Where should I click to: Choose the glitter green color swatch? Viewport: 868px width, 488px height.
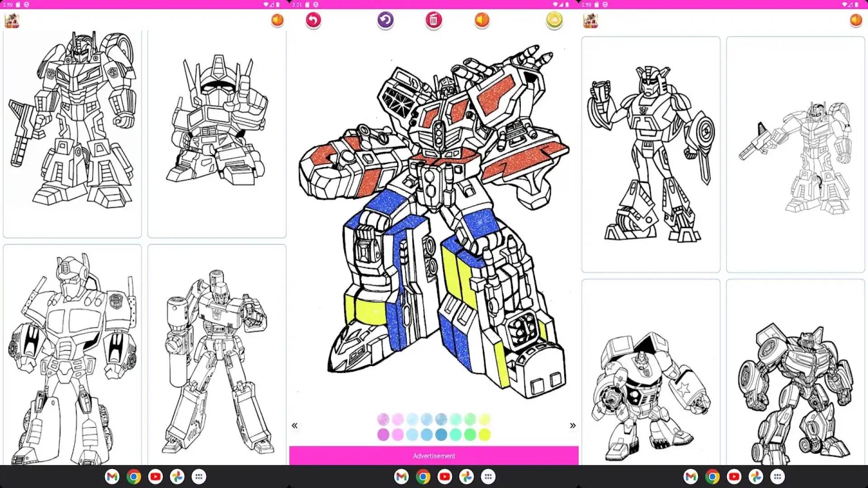point(470,419)
